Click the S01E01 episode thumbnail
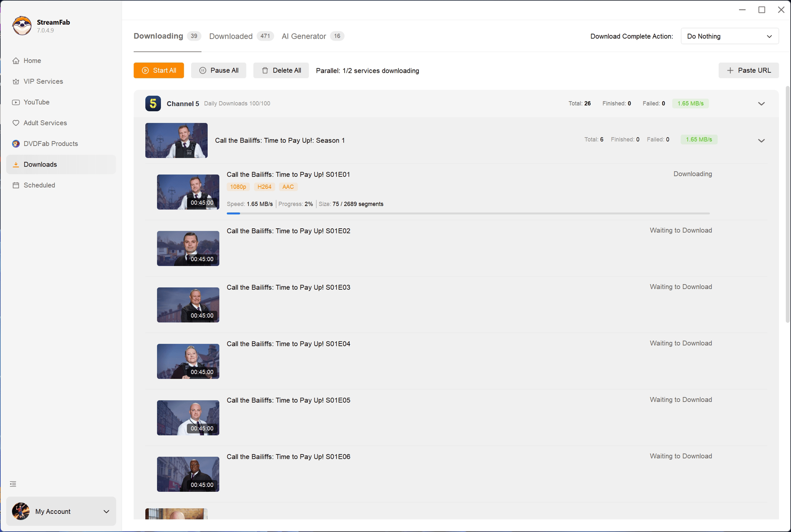 coord(188,192)
